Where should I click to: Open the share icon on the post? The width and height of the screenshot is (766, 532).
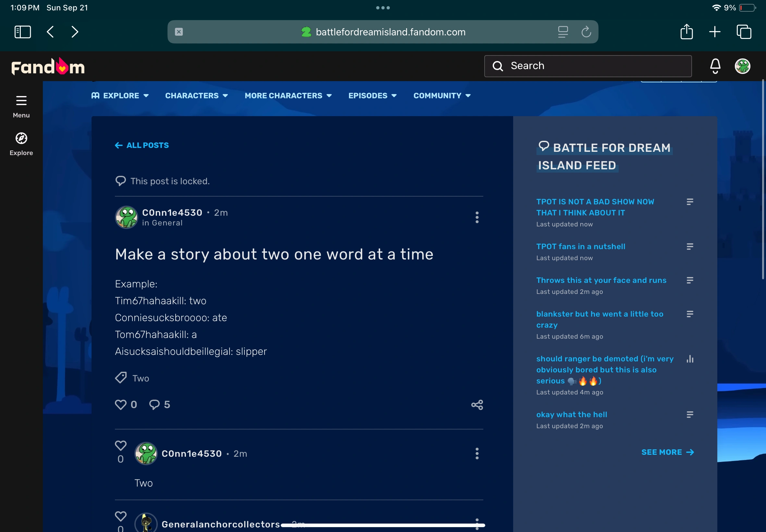pyautogui.click(x=477, y=405)
